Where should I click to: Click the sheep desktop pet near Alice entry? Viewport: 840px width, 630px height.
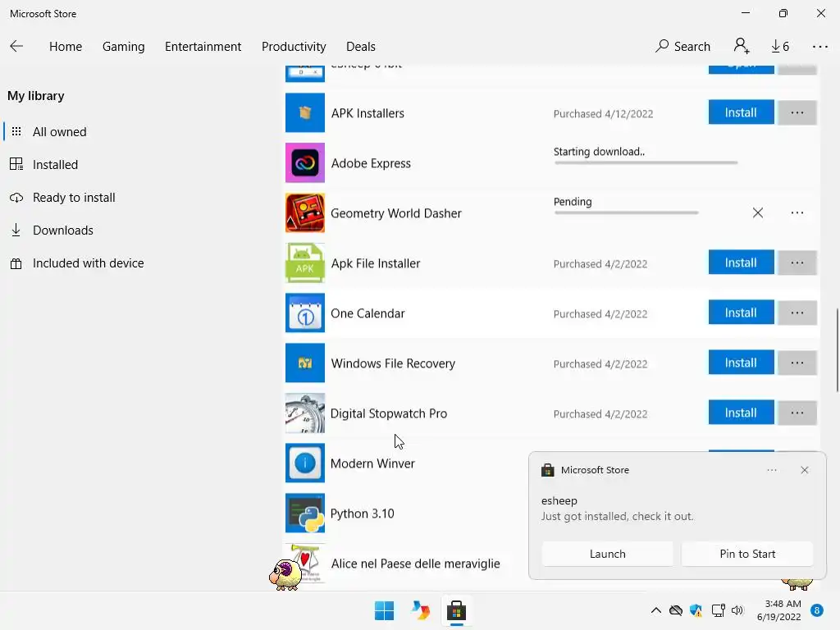285,575
